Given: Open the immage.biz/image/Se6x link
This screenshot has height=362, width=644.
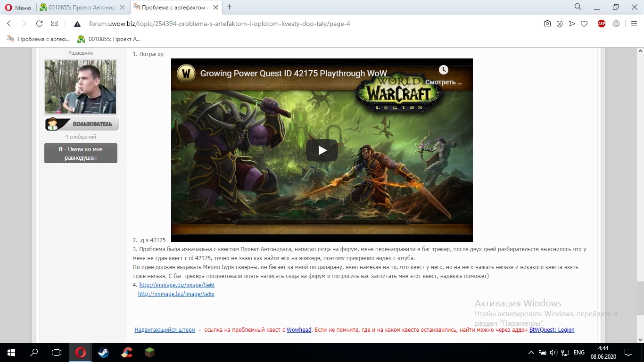Looking at the screenshot, I should pos(176,294).
